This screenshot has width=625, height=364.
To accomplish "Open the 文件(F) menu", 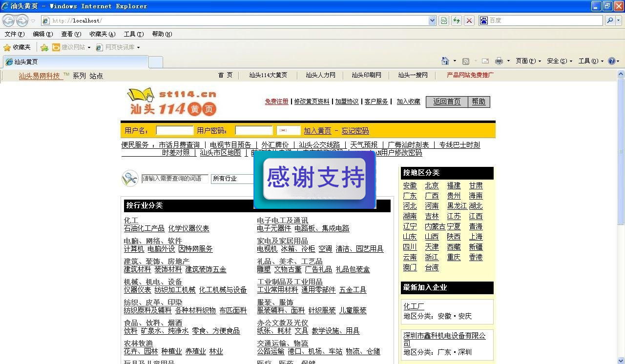I will click(x=14, y=34).
